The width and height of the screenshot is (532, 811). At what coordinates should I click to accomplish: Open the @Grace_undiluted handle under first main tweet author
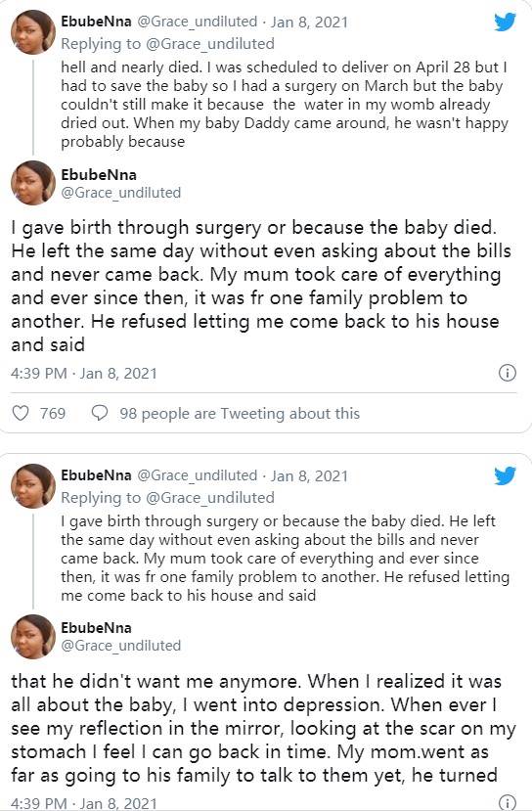coord(121,193)
